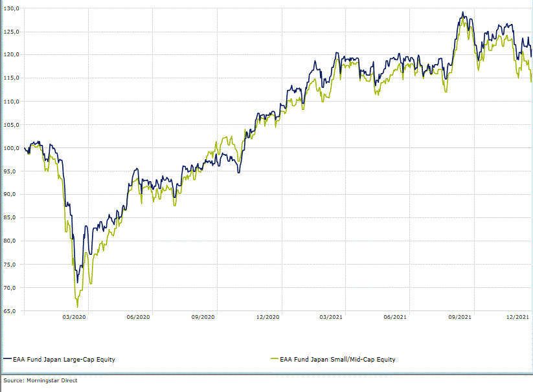
Task: Select the 65,0 label on the y-axis
Action: pyautogui.click(x=12, y=311)
